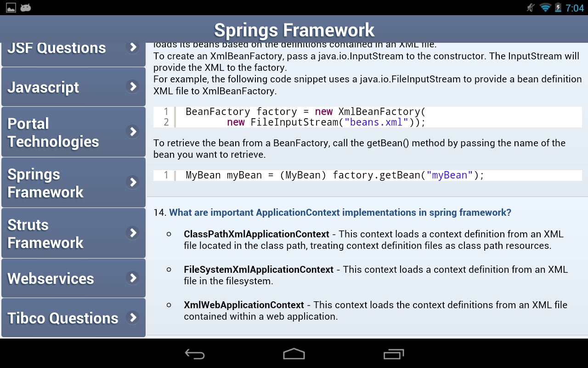
Task: Tap the chevron beside JSF Questions
Action: pyautogui.click(x=133, y=47)
